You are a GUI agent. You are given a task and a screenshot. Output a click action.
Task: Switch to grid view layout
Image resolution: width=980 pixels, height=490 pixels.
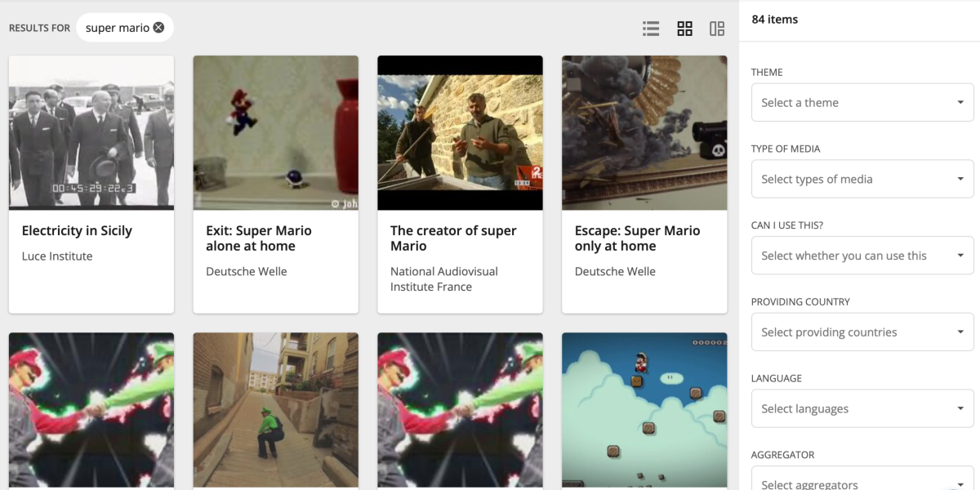[684, 29]
